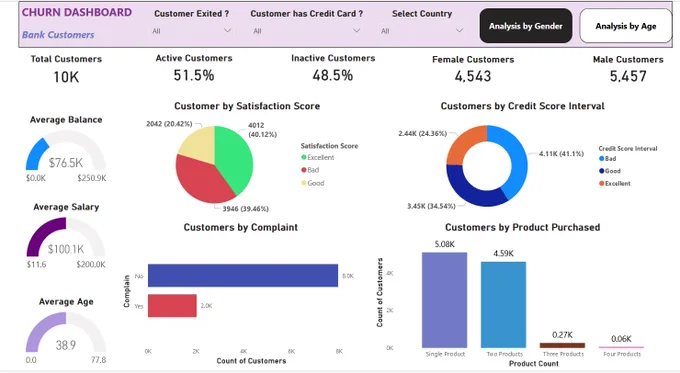Click the 3.45K (34.54%) donut label
This screenshot has height=373, width=680.
[x=431, y=206]
